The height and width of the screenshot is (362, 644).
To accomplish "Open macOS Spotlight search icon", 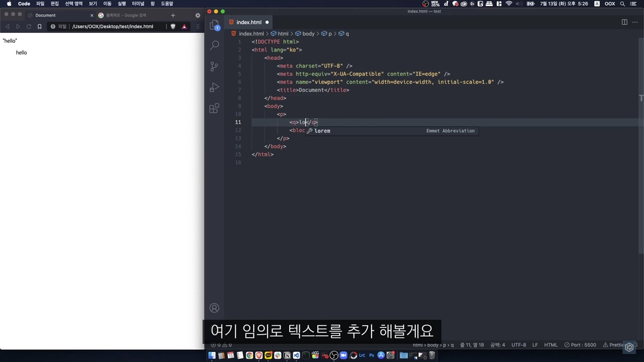I will point(623,4).
